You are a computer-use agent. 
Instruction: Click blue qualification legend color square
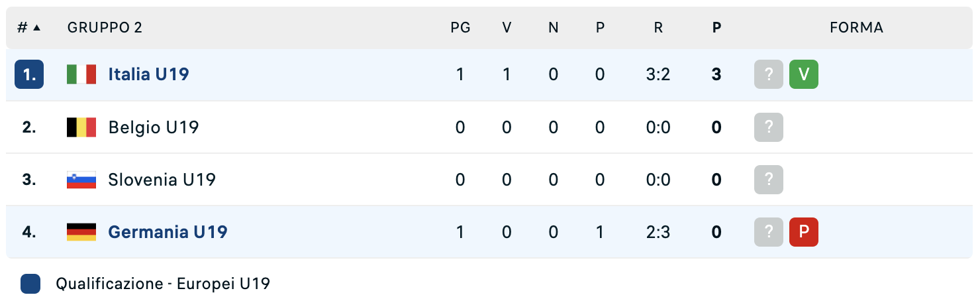pos(30,284)
